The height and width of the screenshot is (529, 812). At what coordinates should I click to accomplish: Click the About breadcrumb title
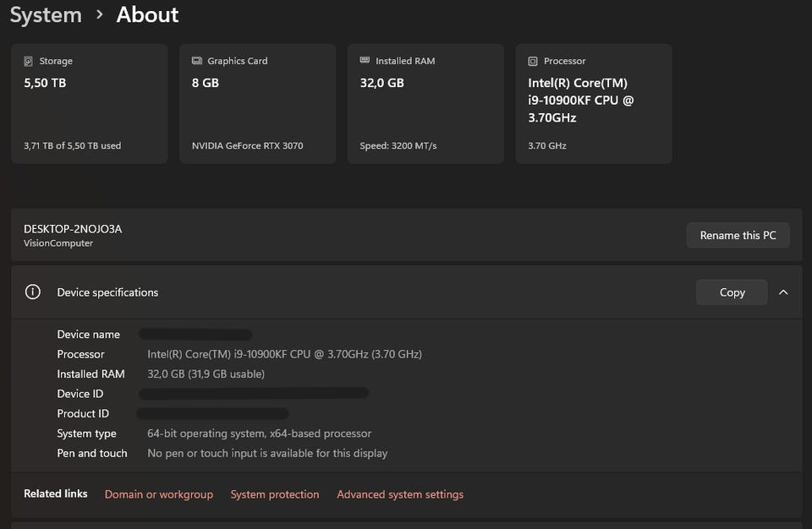tap(147, 14)
